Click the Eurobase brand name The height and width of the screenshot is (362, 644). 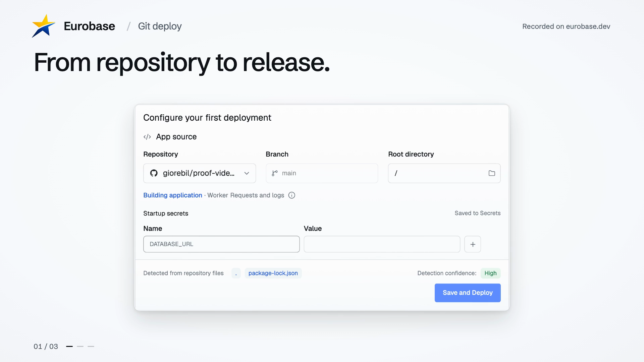pos(89,26)
